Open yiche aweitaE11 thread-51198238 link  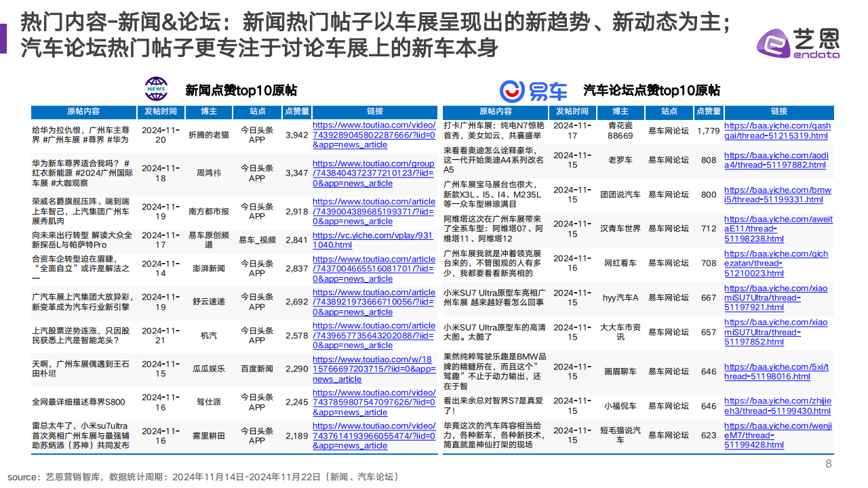(x=778, y=229)
